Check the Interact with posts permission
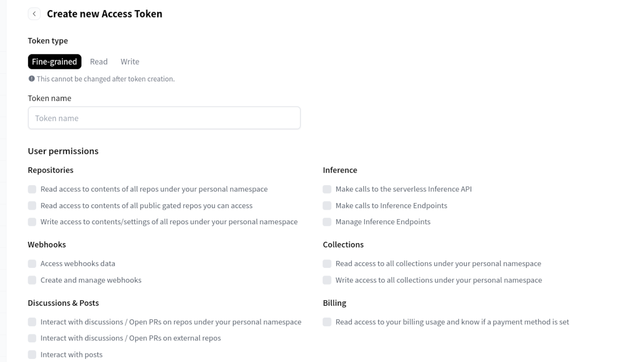Screen dimensions: 644x362 32,354
